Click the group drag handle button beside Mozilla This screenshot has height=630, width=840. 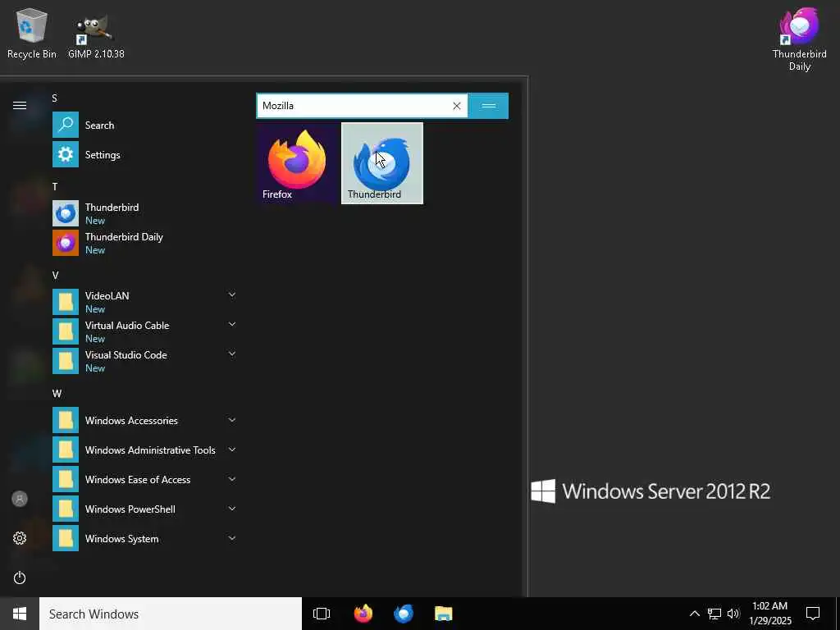click(489, 106)
